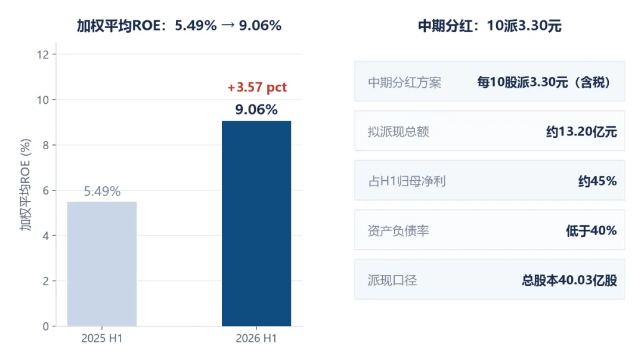Click the 2026 H1 x-axis label

(256, 338)
